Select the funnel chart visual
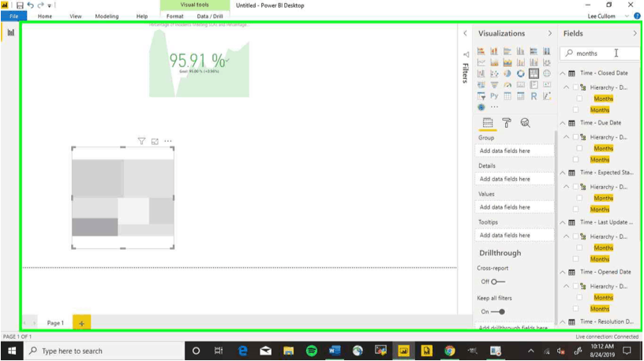This screenshot has height=361, width=644. pyautogui.click(x=494, y=85)
